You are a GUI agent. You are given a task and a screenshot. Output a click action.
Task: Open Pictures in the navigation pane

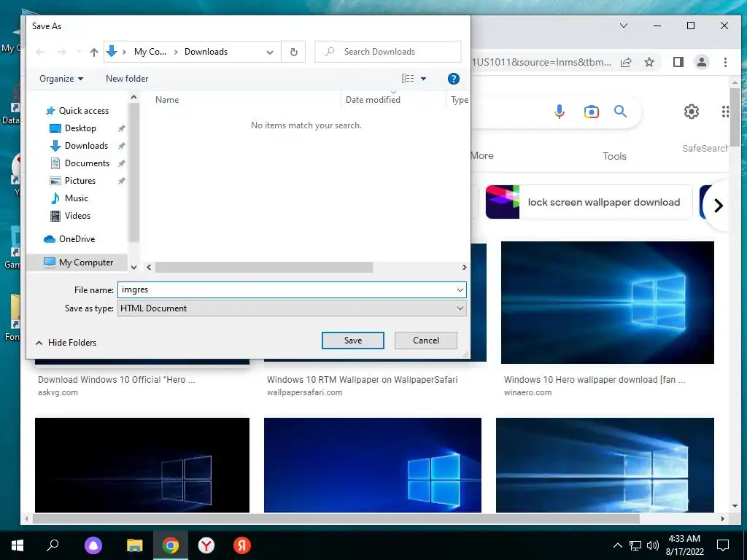[x=74, y=181]
